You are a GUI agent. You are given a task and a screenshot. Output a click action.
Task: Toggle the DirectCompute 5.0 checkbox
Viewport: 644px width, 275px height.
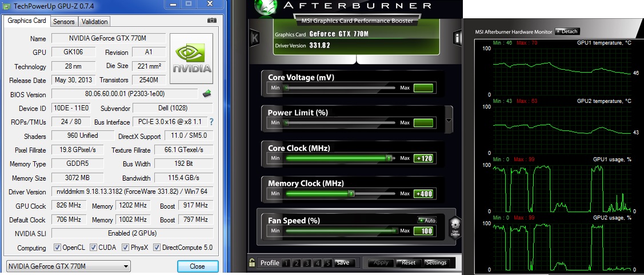pyautogui.click(x=157, y=248)
